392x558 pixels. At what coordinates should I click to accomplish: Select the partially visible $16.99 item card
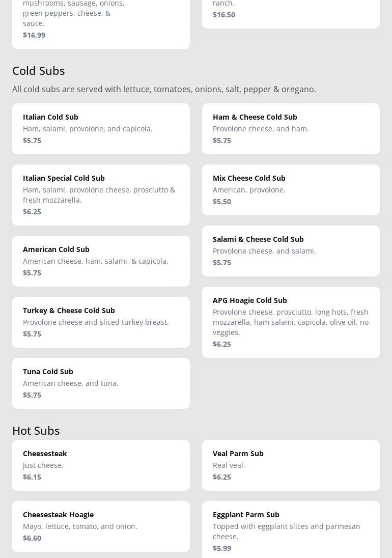point(101,23)
